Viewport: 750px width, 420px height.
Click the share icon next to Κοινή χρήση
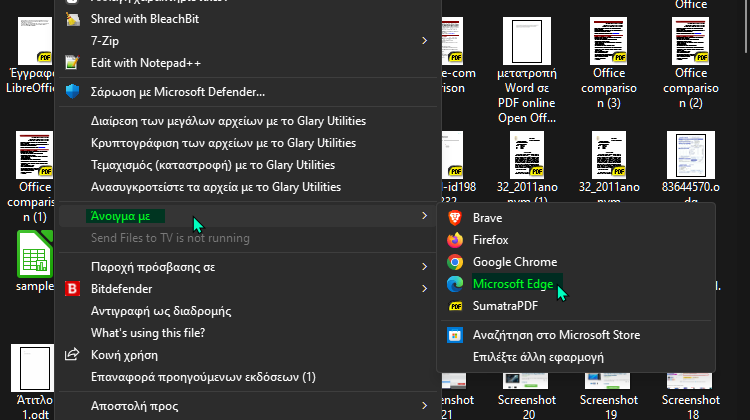pos(72,354)
